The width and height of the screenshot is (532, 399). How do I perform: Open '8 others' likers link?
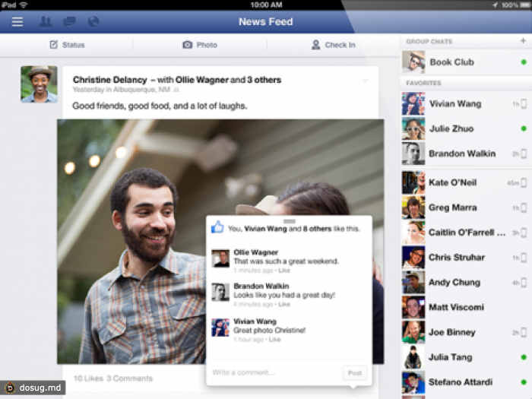click(317, 229)
